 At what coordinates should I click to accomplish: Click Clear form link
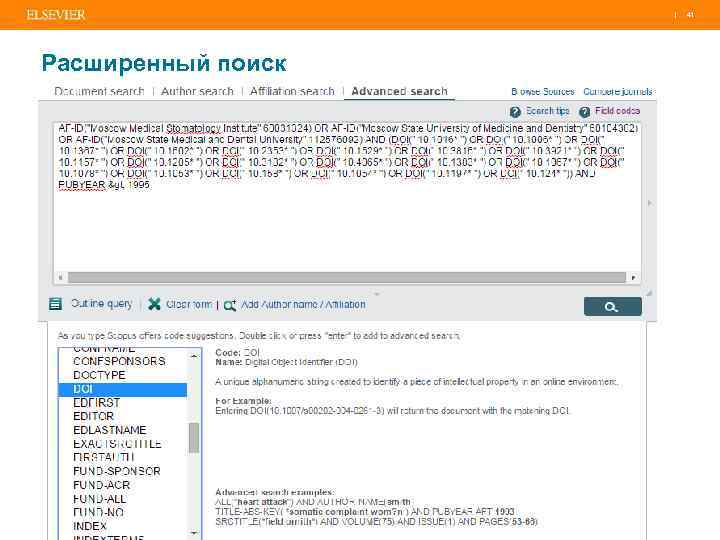pyautogui.click(x=189, y=304)
